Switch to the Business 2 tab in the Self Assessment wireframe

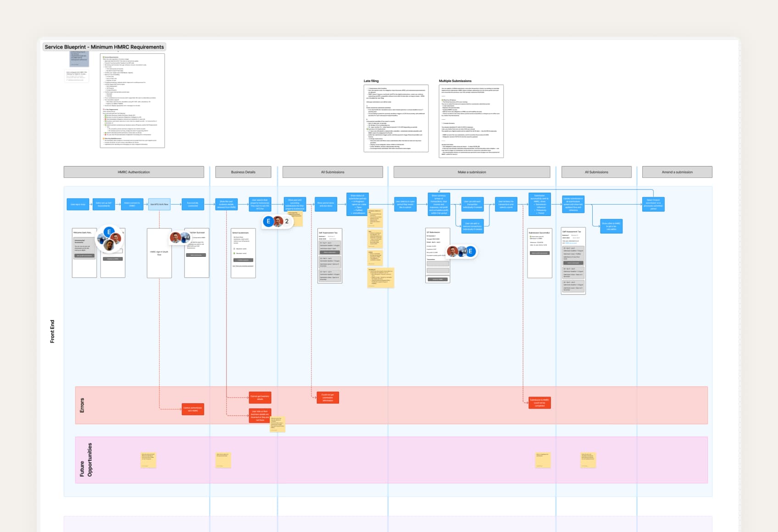coord(332,236)
